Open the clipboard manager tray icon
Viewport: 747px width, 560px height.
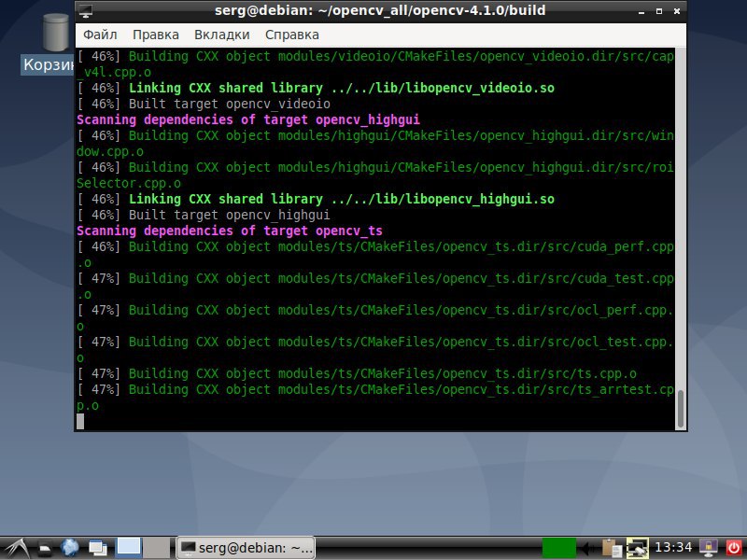[613, 548]
